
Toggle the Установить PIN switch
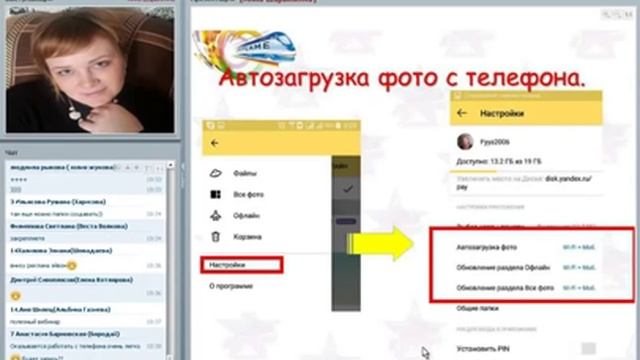click(588, 349)
